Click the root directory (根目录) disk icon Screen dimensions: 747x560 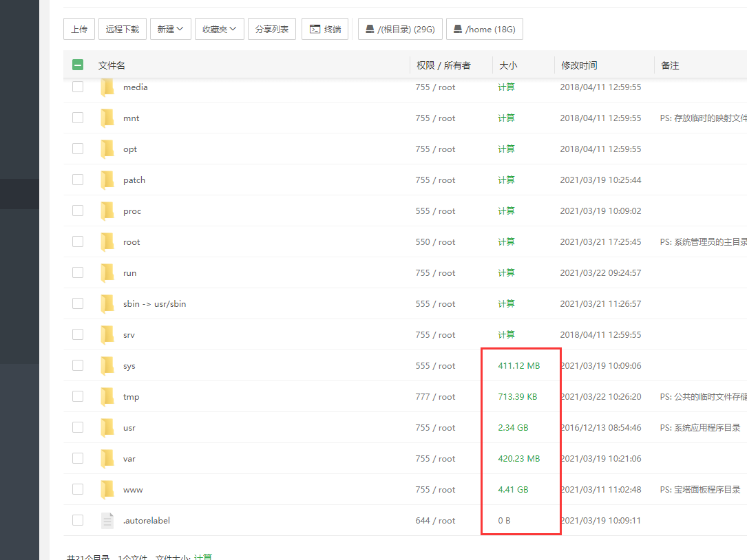(370, 29)
